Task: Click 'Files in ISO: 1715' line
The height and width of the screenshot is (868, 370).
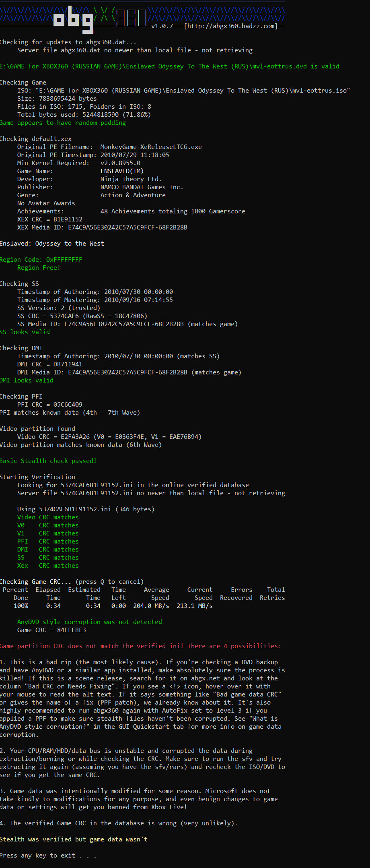Action: click(84, 107)
